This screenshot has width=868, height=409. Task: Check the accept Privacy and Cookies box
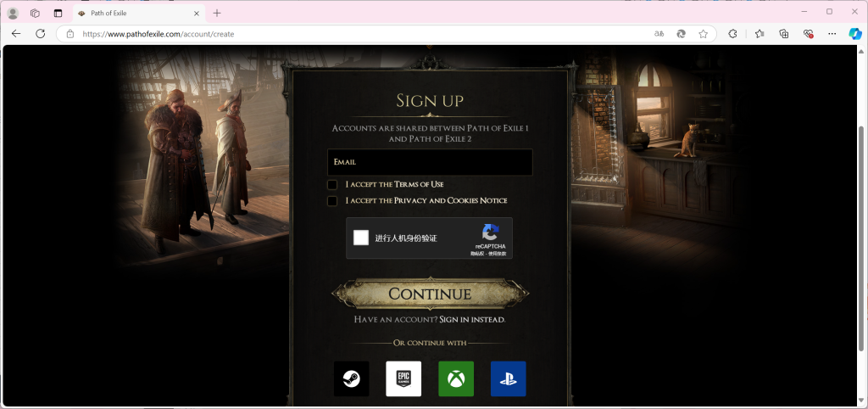(332, 200)
